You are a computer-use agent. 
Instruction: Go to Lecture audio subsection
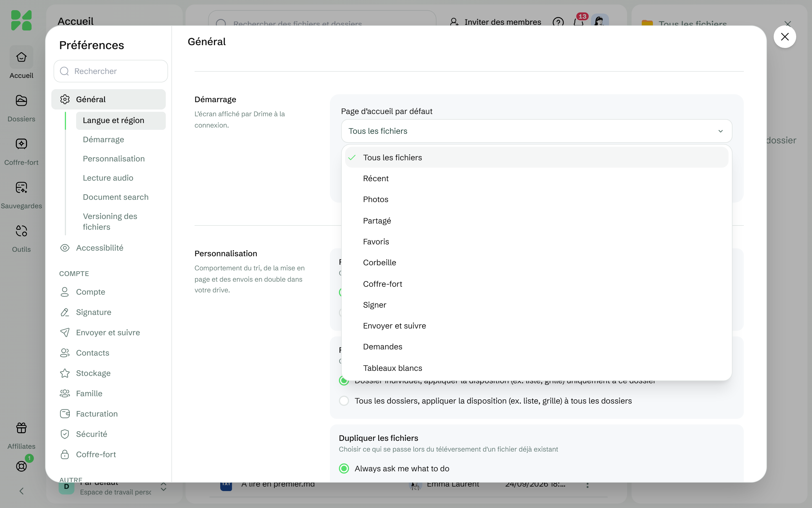click(121, 178)
